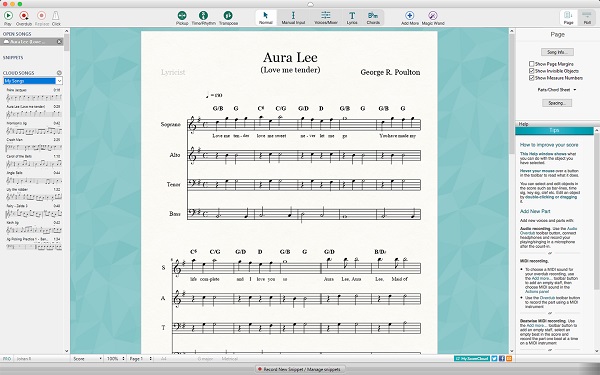This screenshot has height=375, width=600.
Task: Click the Magic Wand tool
Action: point(433,15)
